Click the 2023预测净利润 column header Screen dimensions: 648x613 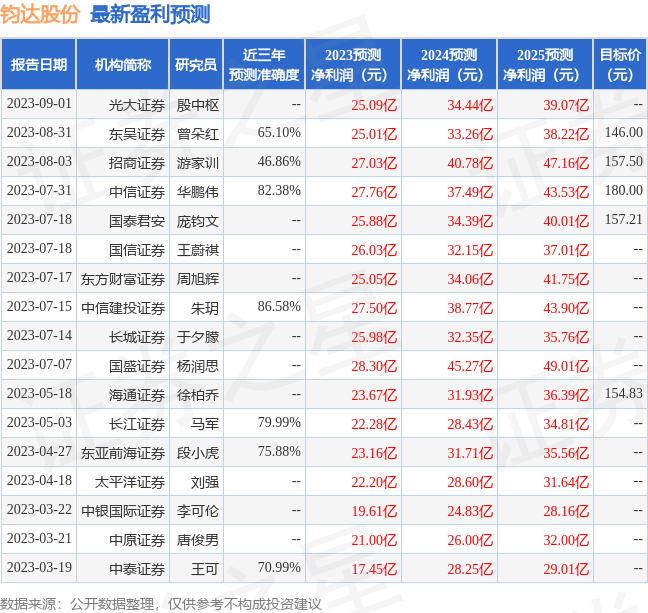coord(353,64)
